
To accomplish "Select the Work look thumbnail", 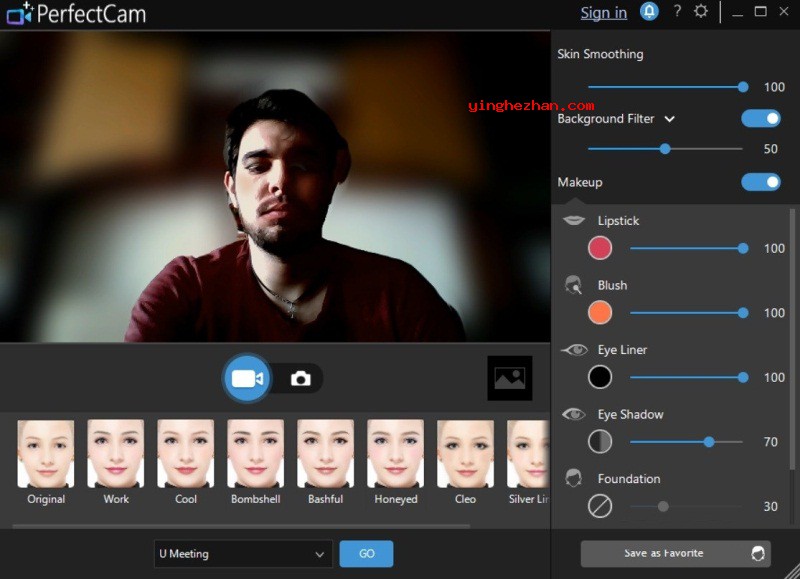I will point(116,454).
